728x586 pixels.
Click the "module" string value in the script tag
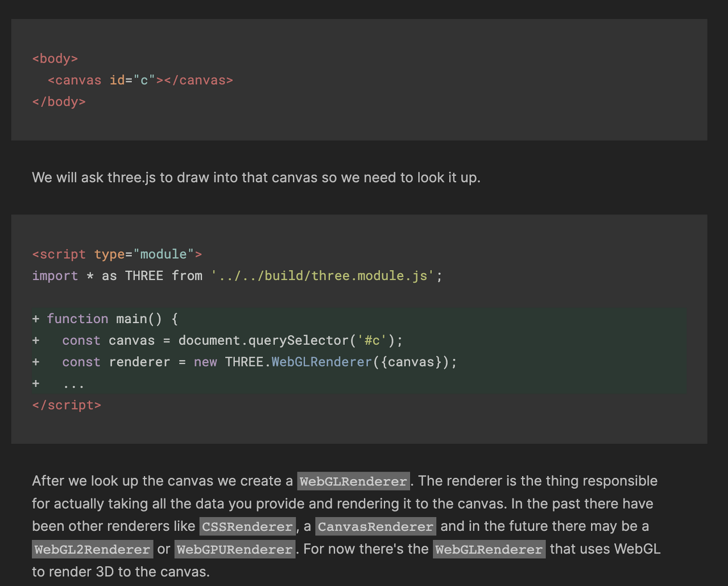(164, 254)
